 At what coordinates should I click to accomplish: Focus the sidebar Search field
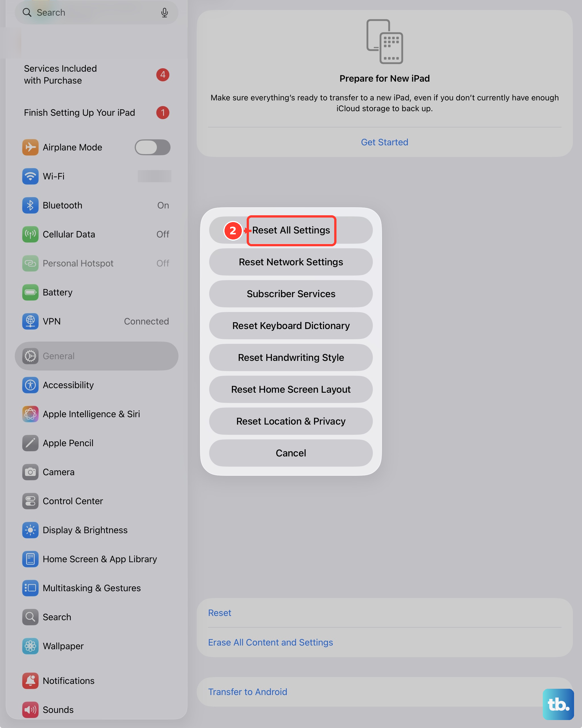(97, 13)
